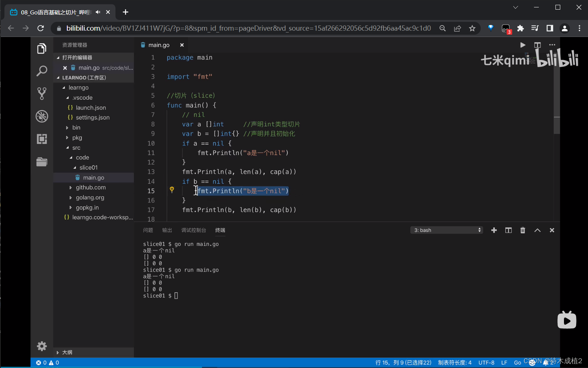This screenshot has width=588, height=368.
Task: Open the Search icon in activity bar
Action: pyautogui.click(x=42, y=71)
